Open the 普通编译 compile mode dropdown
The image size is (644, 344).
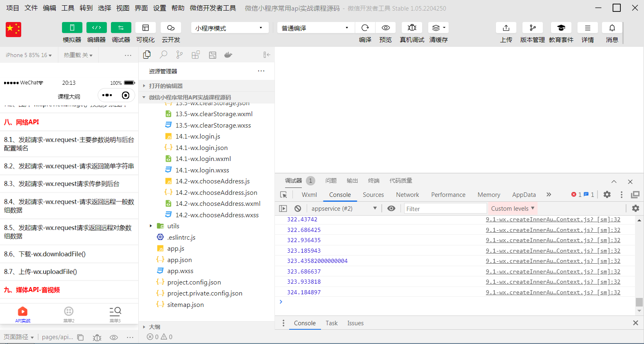315,28
